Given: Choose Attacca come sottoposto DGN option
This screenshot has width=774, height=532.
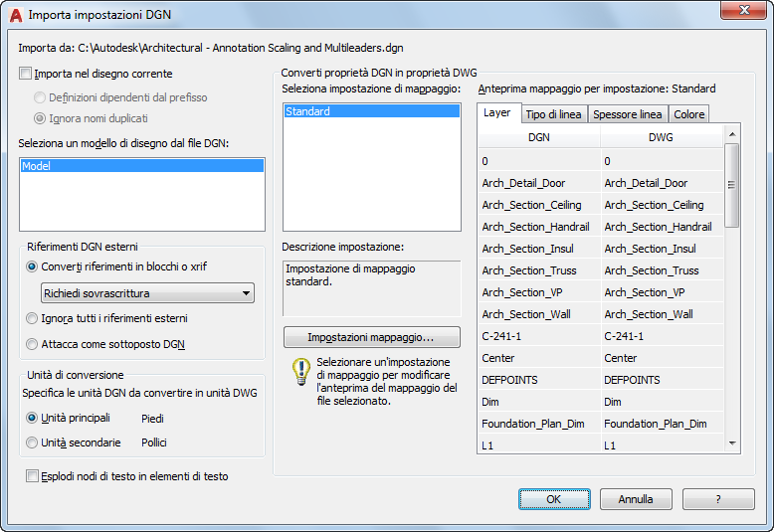Looking at the screenshot, I should pyautogui.click(x=33, y=344).
